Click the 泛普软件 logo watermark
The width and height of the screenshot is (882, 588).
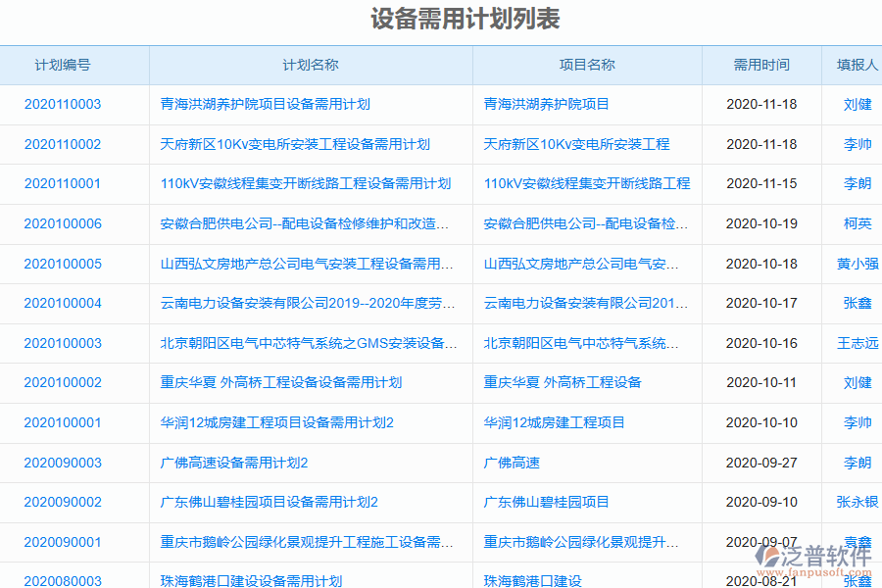click(815, 557)
